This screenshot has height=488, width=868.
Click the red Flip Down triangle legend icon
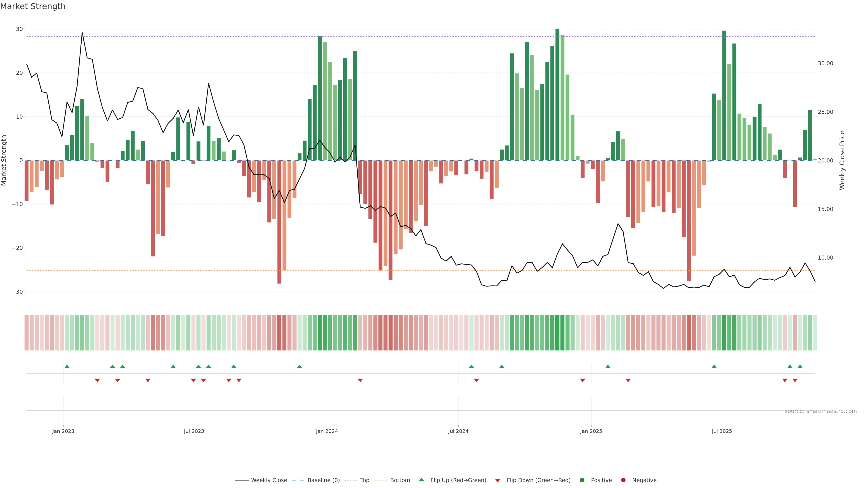click(498, 480)
